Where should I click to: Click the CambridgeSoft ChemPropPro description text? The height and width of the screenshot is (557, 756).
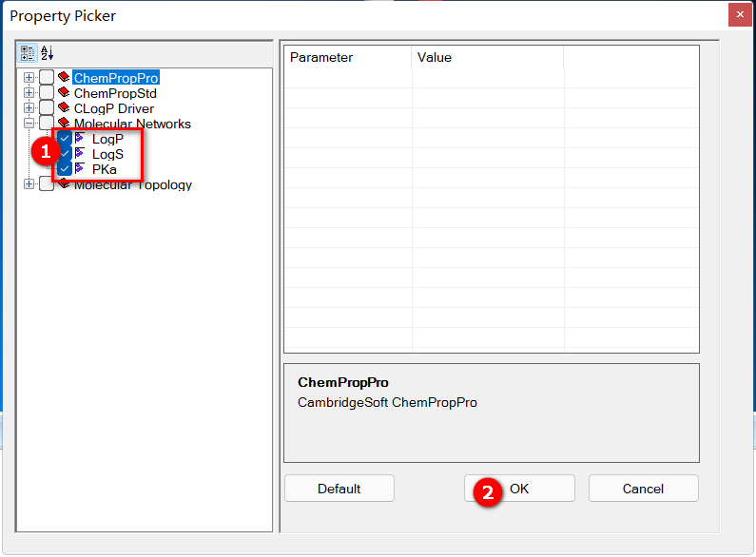(387, 402)
